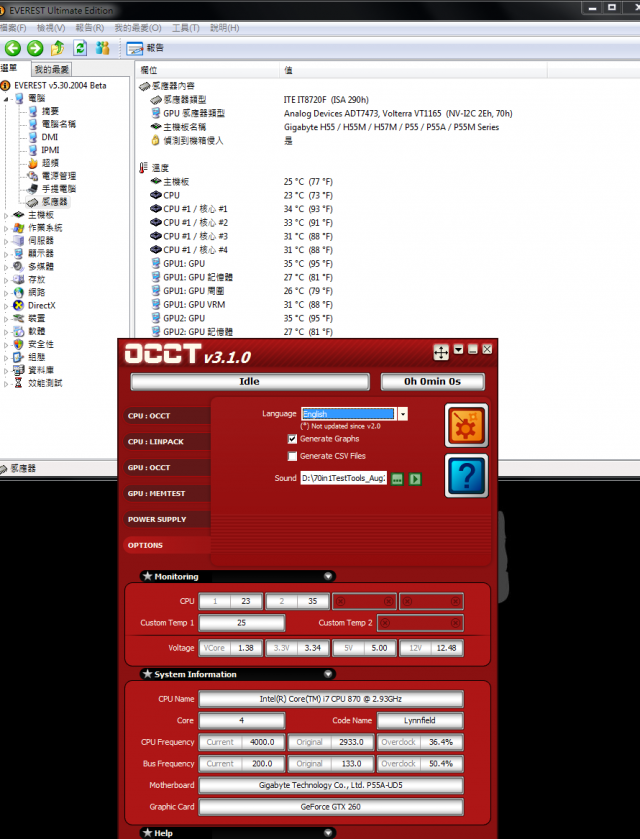Click the Custom Temp 1 value field

242,623
